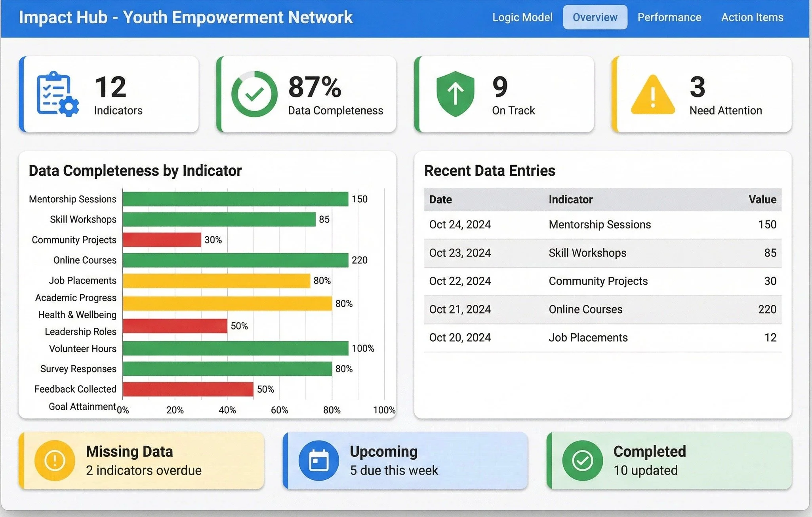812x517 pixels.
Task: Click the green Completed checkmark icon
Action: pyautogui.click(x=582, y=460)
